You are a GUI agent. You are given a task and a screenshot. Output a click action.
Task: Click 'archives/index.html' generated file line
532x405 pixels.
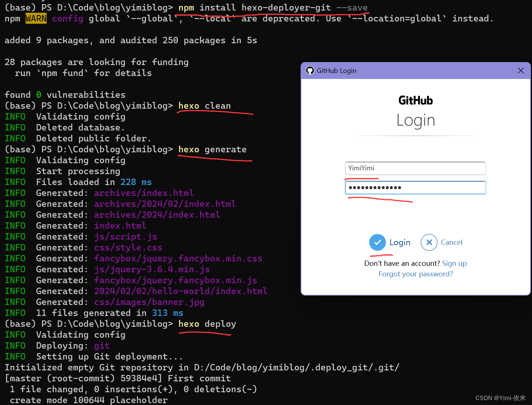pos(144,193)
